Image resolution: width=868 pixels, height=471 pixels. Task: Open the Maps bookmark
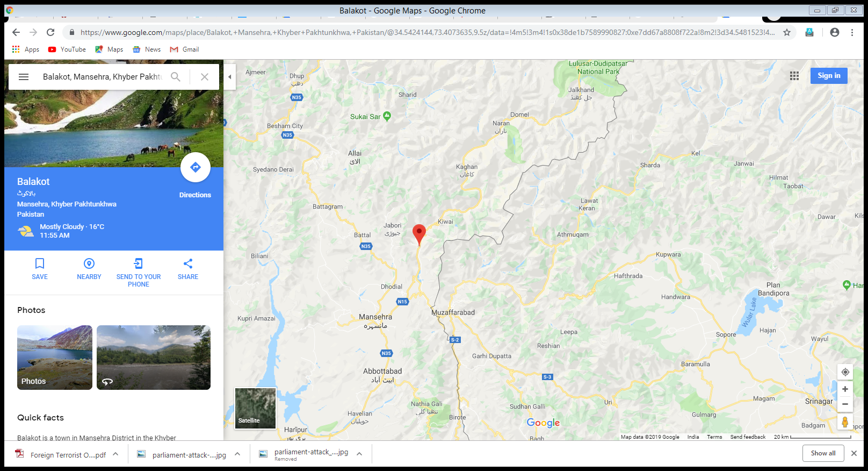coord(109,49)
